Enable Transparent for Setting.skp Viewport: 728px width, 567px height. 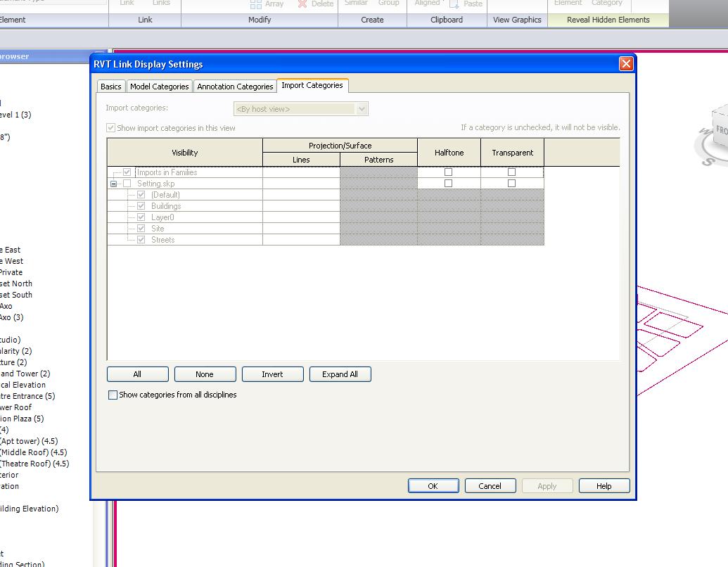click(511, 184)
